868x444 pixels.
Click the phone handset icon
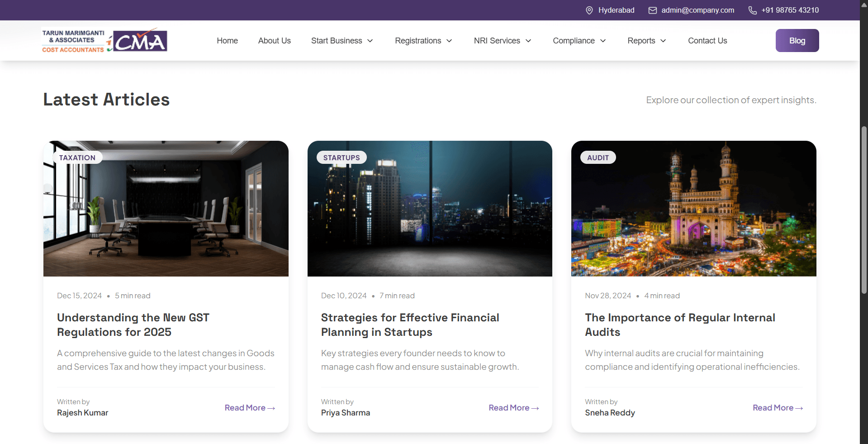click(x=752, y=10)
